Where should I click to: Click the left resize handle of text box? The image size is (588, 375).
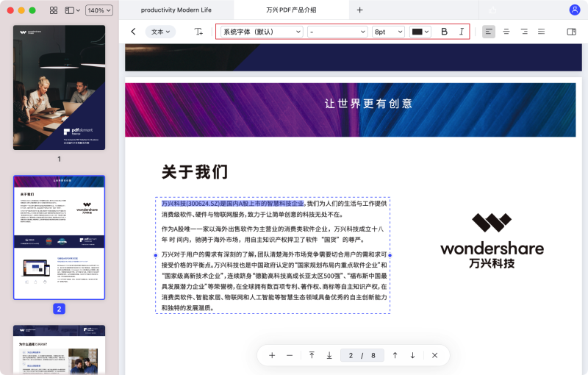pos(156,255)
